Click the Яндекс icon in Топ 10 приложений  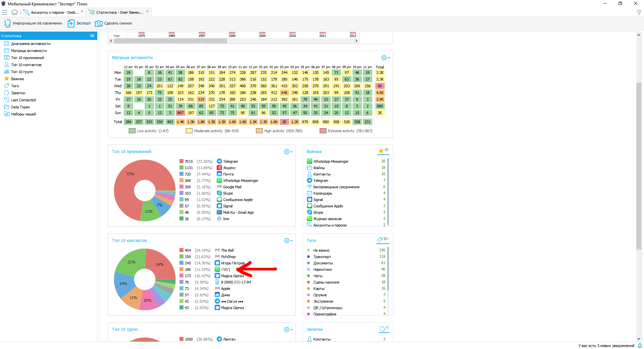click(219, 168)
